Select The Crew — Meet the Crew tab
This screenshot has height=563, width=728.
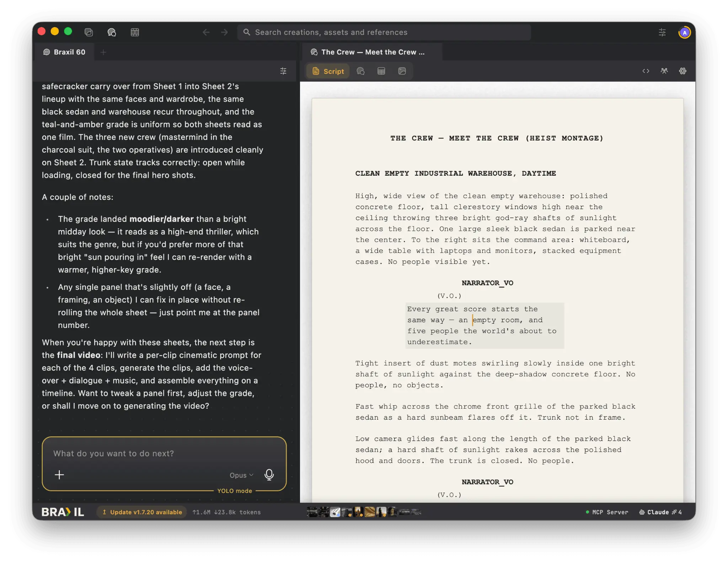pyautogui.click(x=371, y=52)
